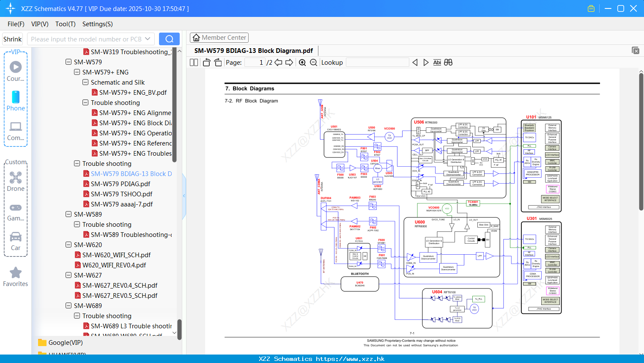This screenshot has height=363, width=644.
Task: Open the Course sidebar section
Action: 16,71
